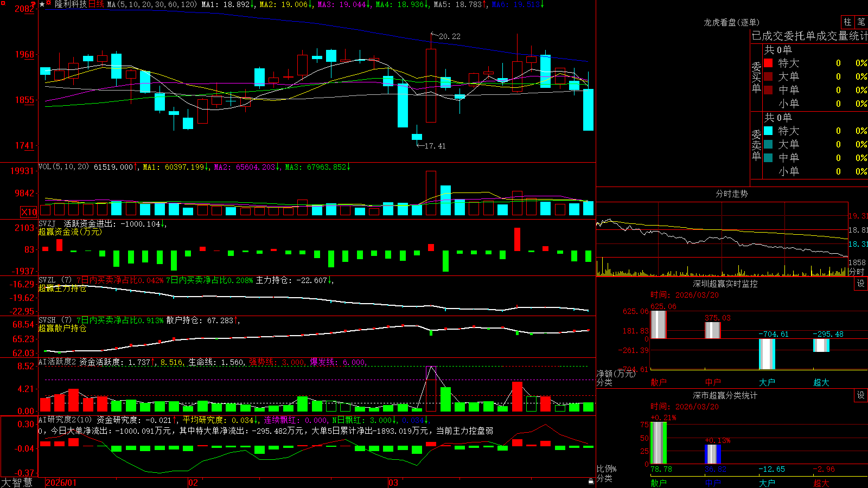Click the 隆利科技 stock name

71,4
